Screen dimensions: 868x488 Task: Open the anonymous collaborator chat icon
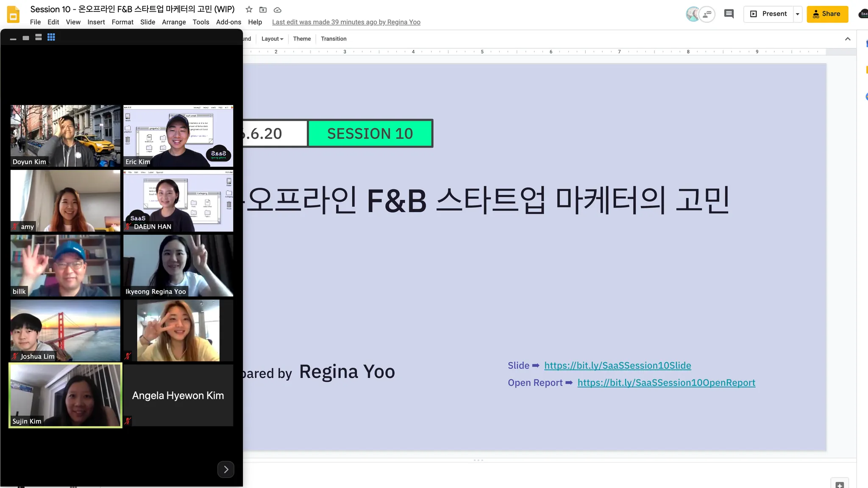707,14
